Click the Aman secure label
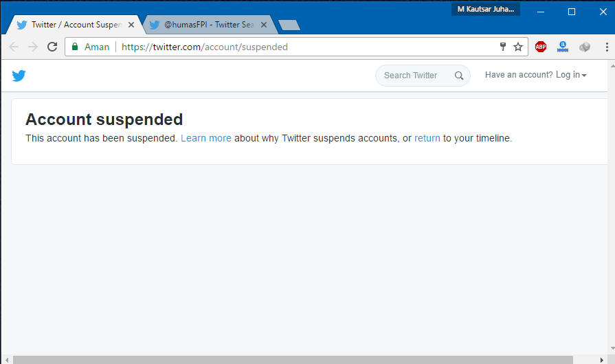The image size is (615, 364). tap(97, 47)
